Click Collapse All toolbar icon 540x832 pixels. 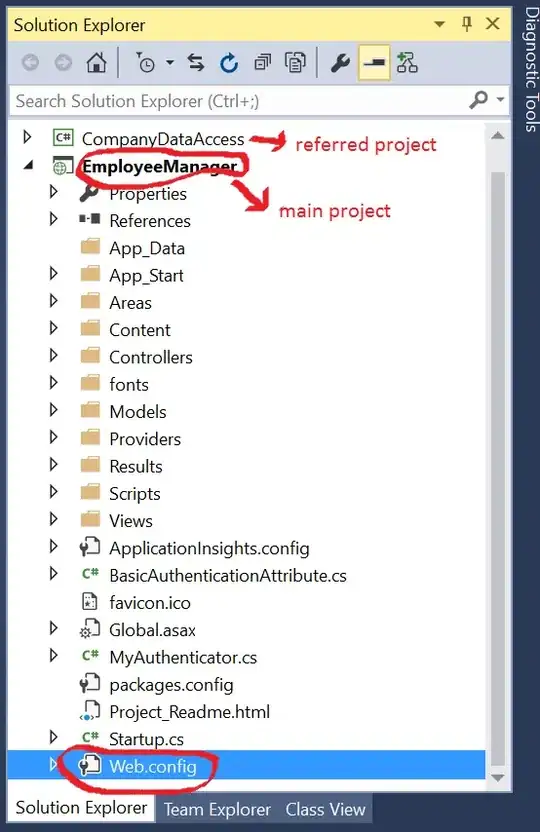pyautogui.click(x=262, y=63)
